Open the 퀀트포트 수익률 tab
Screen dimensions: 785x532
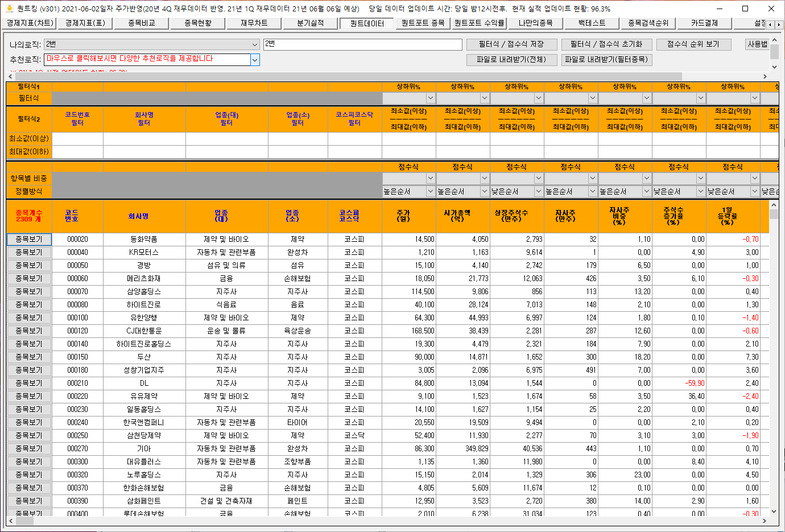click(479, 23)
